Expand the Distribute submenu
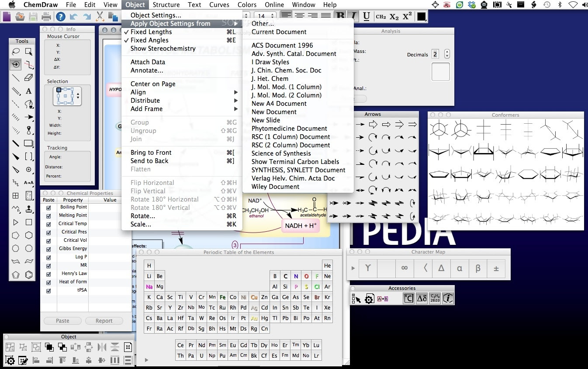This screenshot has width=588, height=369. pos(182,101)
